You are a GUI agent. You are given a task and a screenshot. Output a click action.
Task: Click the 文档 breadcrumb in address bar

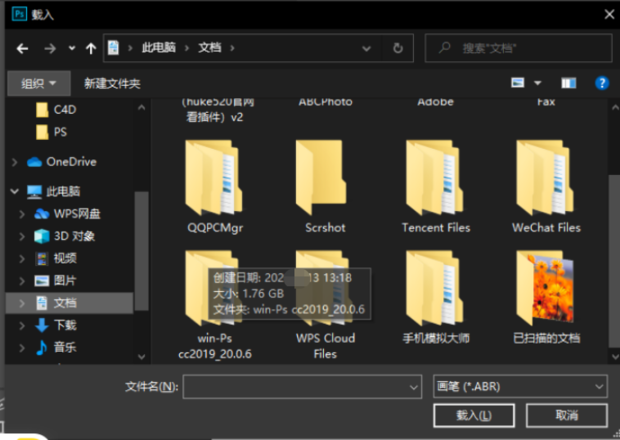click(210, 48)
